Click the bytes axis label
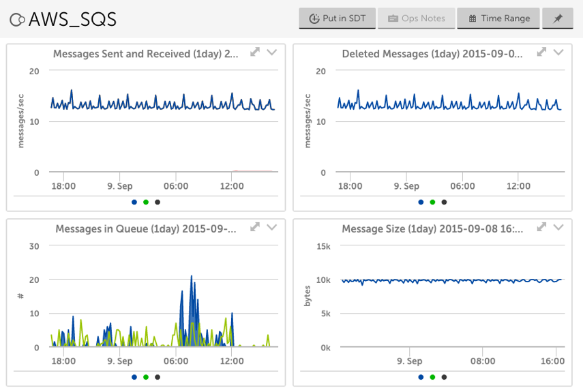This screenshot has width=583, height=392. (x=307, y=296)
